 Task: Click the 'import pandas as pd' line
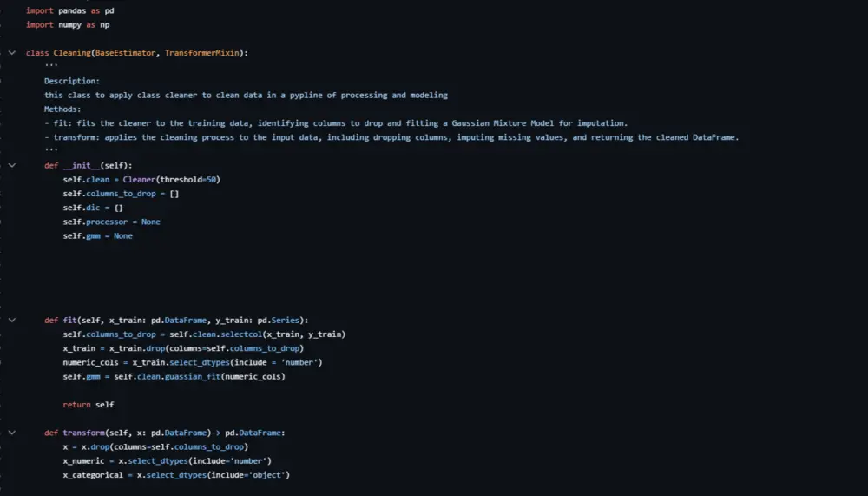[69, 10]
